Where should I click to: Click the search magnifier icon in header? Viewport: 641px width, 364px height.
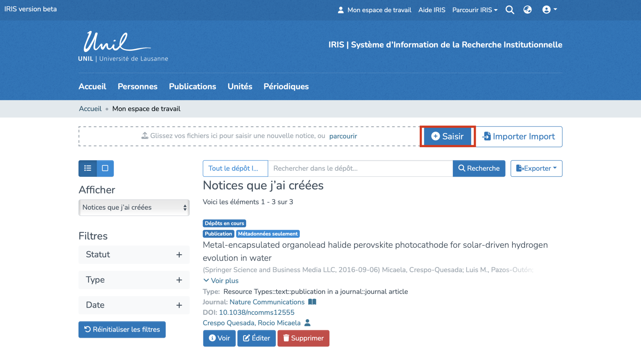[x=510, y=10]
